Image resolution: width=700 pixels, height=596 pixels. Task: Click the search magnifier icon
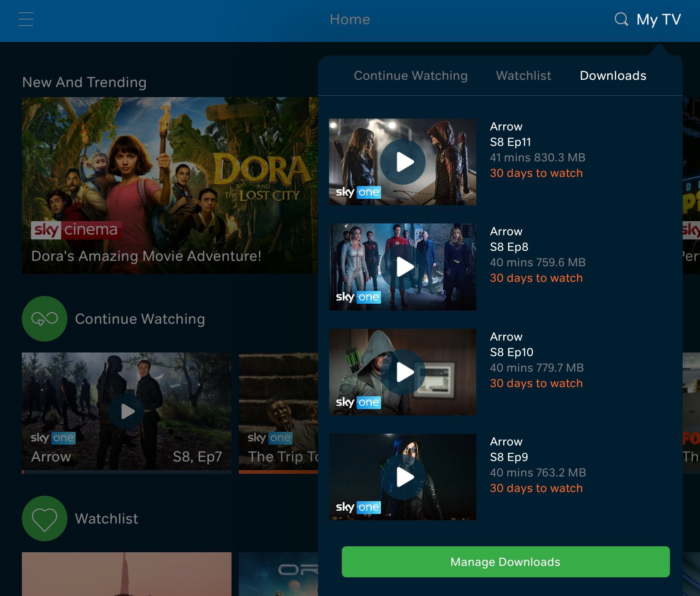tap(621, 19)
